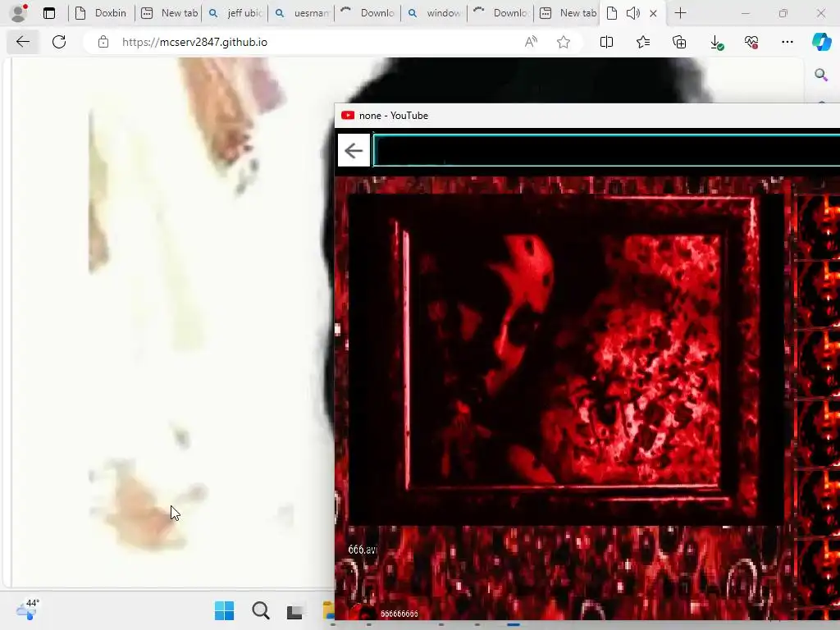
Task: Click the address bar URL mcserv2847.github.io
Action: [x=194, y=42]
